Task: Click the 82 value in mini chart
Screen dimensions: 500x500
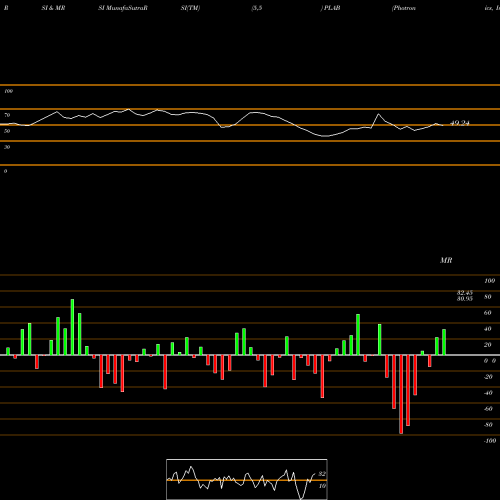Action: [x=322, y=474]
